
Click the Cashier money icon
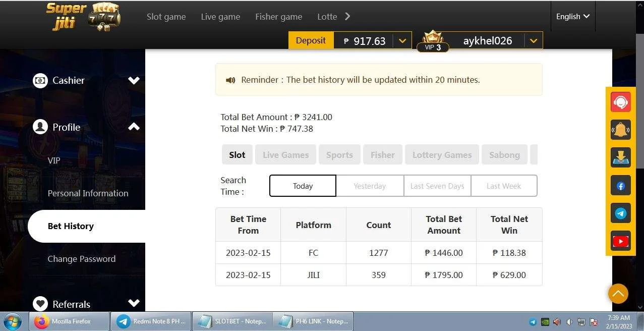click(x=40, y=80)
